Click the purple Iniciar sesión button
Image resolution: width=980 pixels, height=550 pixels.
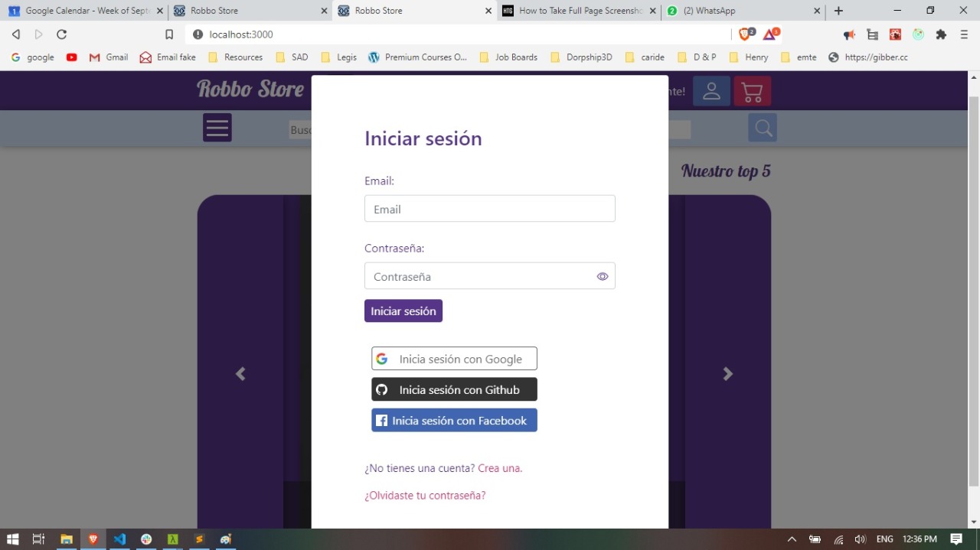[403, 311]
